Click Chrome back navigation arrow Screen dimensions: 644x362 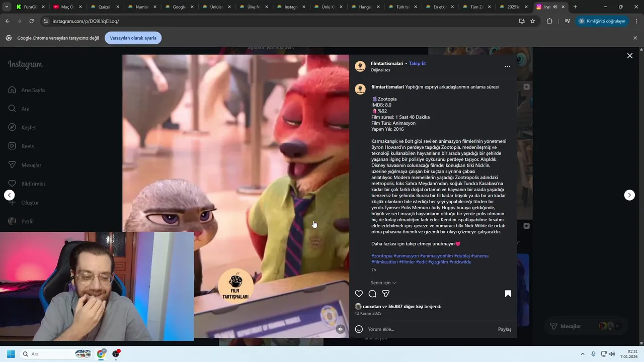[7, 21]
